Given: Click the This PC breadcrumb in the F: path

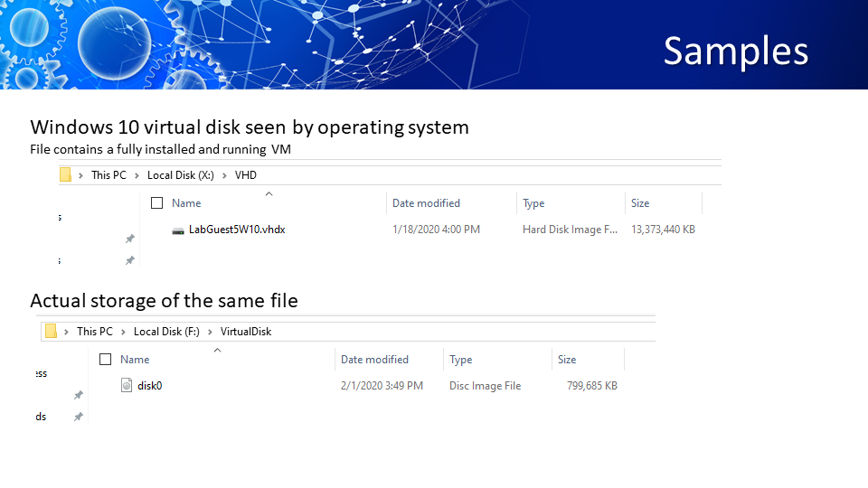Looking at the screenshot, I should click(x=95, y=332).
